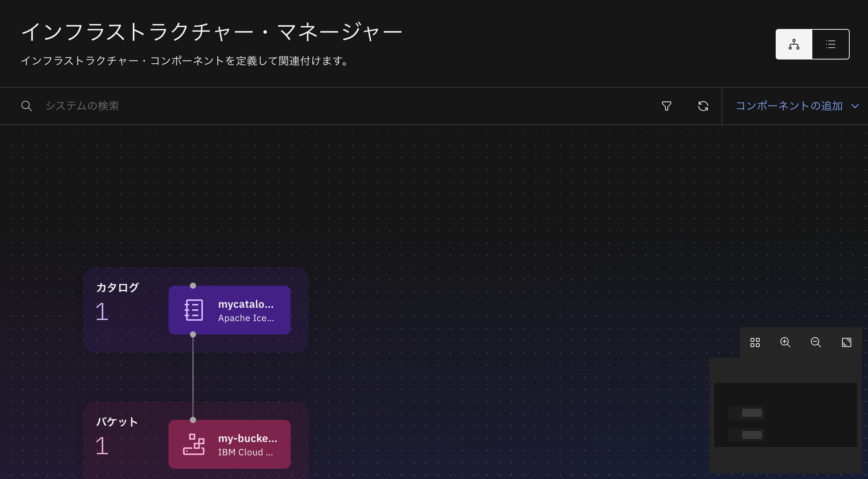Click the top connector dot on mycatalog
The height and width of the screenshot is (479, 868).
click(x=193, y=286)
